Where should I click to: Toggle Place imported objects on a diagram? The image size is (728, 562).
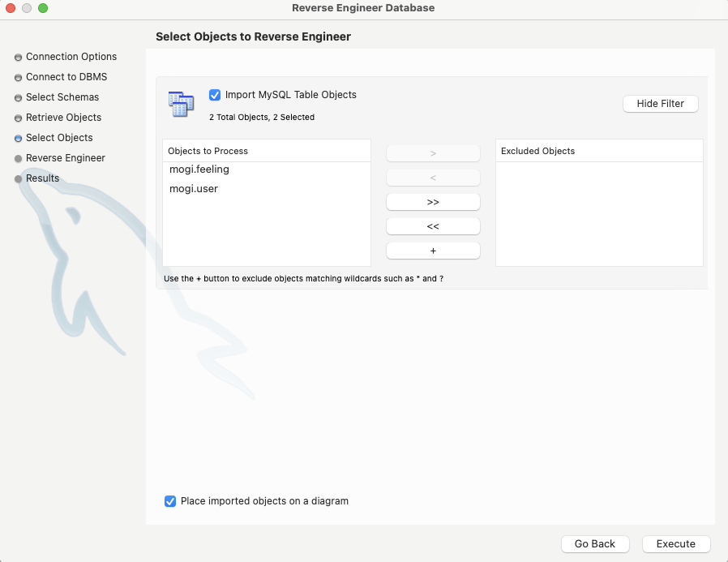(x=170, y=501)
